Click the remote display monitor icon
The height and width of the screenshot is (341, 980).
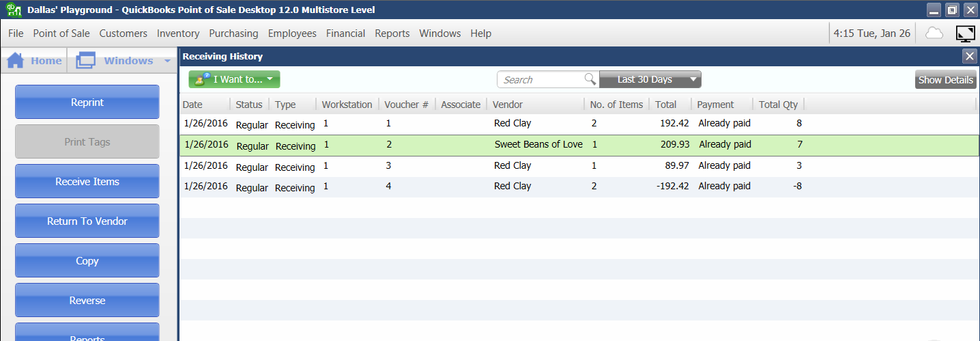coord(965,33)
